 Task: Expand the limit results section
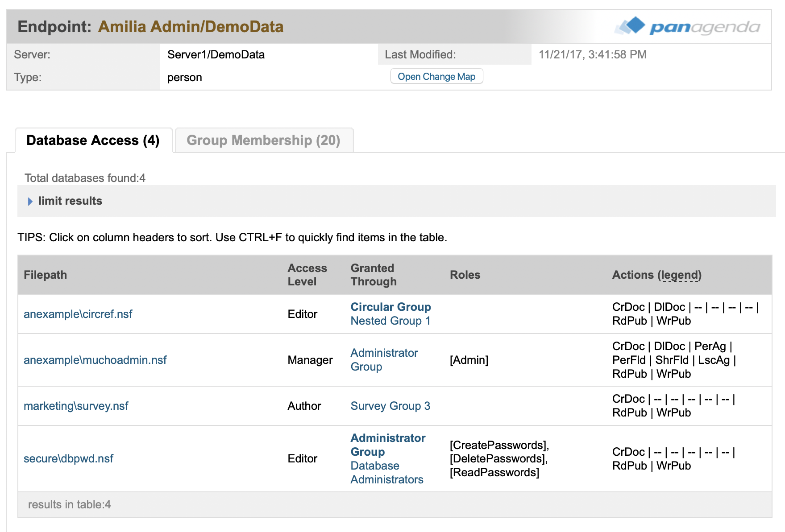point(70,201)
